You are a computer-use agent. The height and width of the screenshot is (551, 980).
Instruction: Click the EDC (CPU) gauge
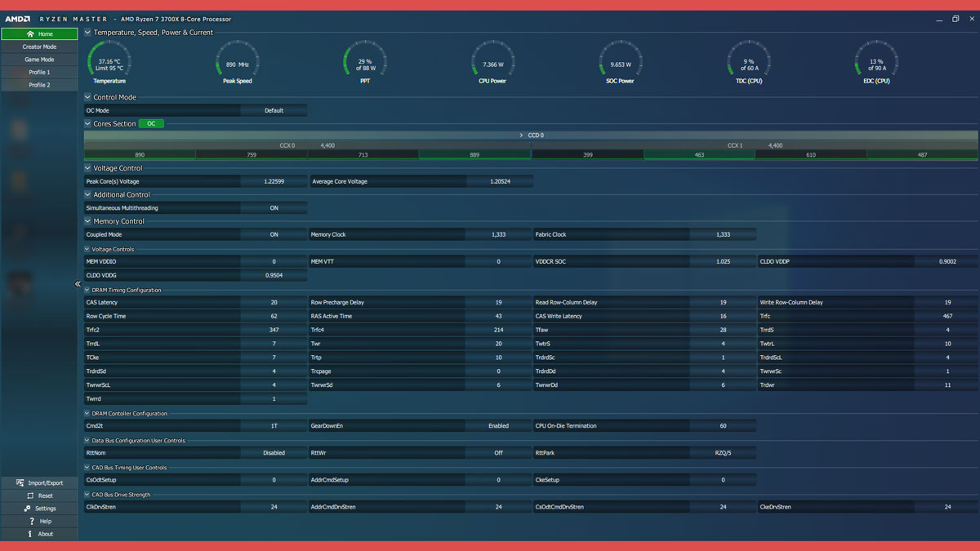pyautogui.click(x=876, y=62)
